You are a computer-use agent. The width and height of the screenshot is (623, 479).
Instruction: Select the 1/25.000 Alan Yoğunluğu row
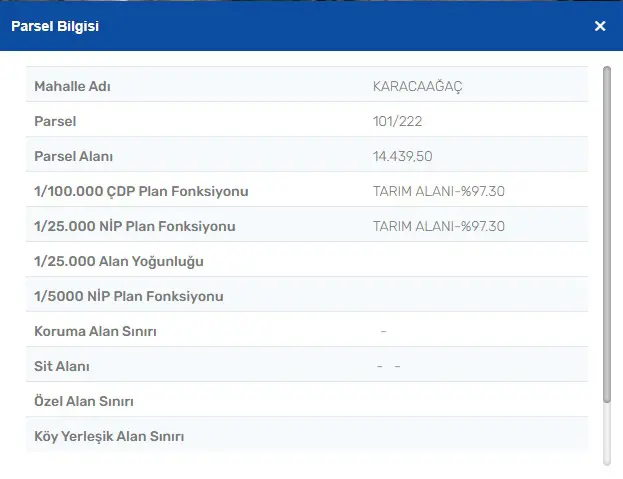pyautogui.click(x=307, y=261)
